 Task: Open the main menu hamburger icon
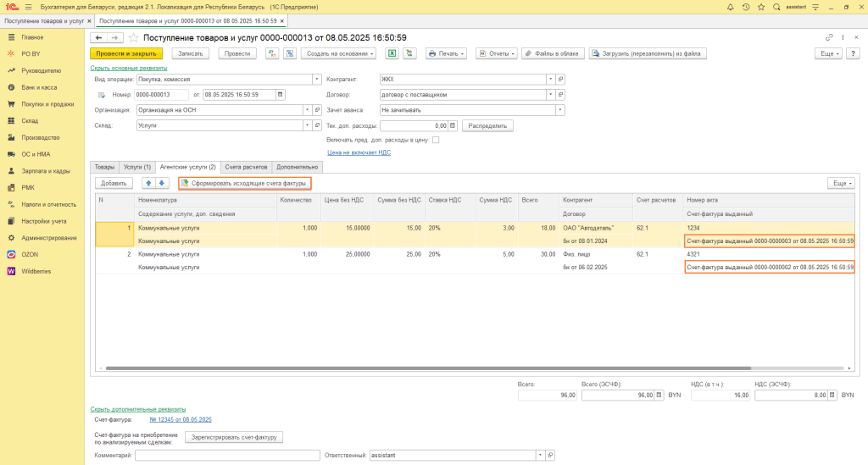28,7
